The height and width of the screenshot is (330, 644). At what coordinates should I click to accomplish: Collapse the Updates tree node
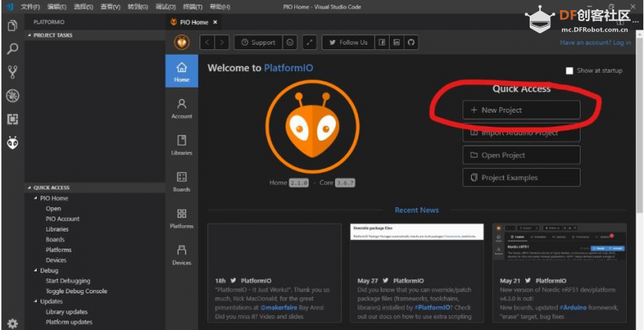coord(35,301)
